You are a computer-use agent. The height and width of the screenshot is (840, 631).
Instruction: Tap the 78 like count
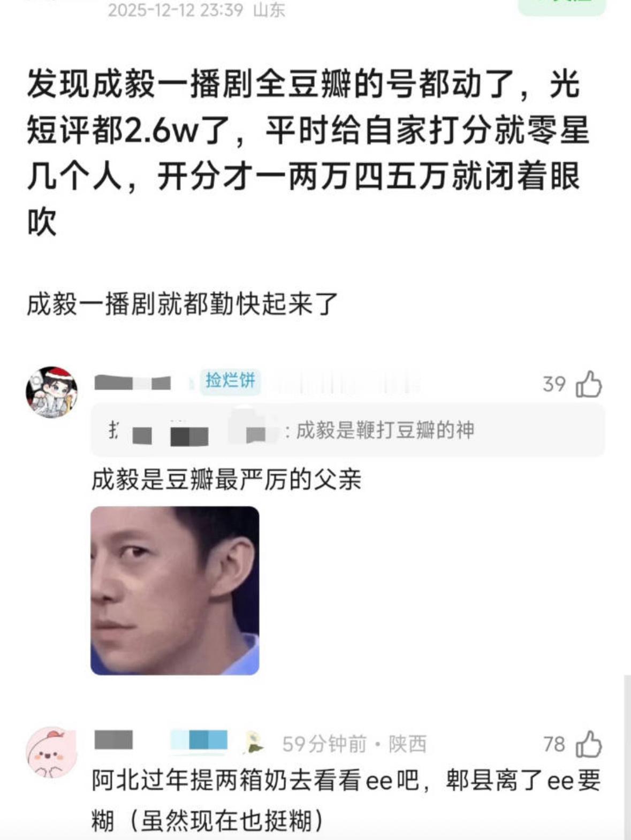554,744
